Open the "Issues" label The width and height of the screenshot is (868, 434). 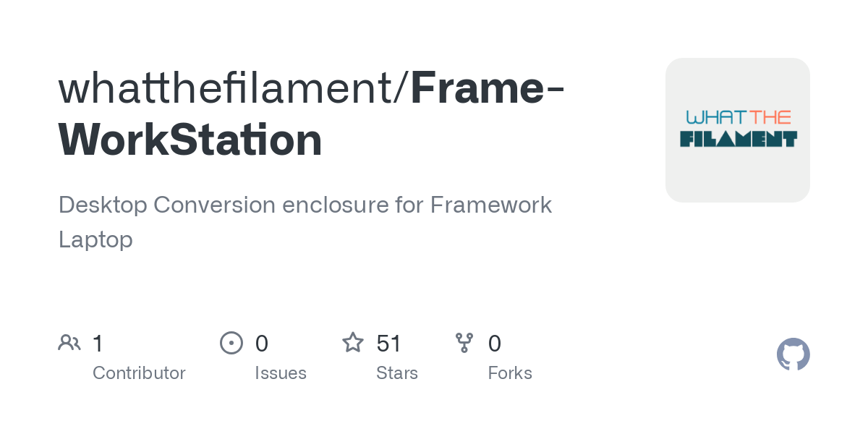(281, 373)
